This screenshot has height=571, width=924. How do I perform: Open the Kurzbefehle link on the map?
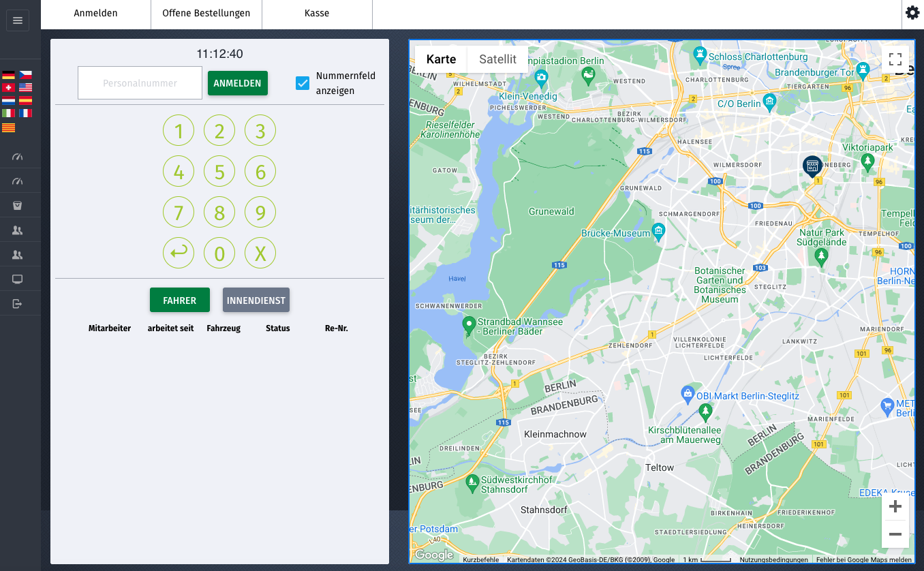480,559
